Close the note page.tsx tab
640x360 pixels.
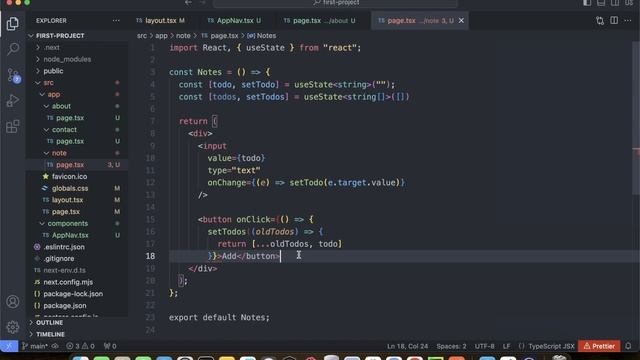coord(461,20)
